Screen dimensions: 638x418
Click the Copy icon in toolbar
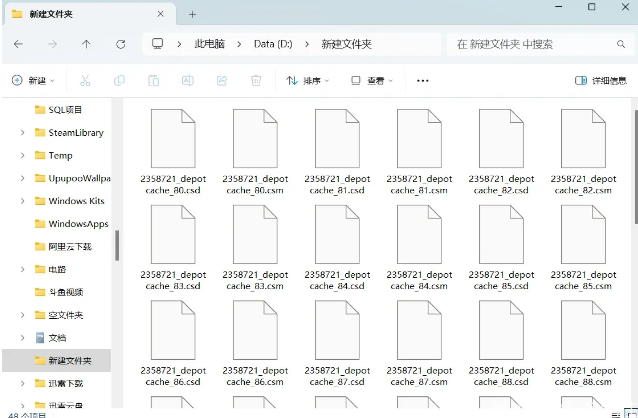coord(119,81)
